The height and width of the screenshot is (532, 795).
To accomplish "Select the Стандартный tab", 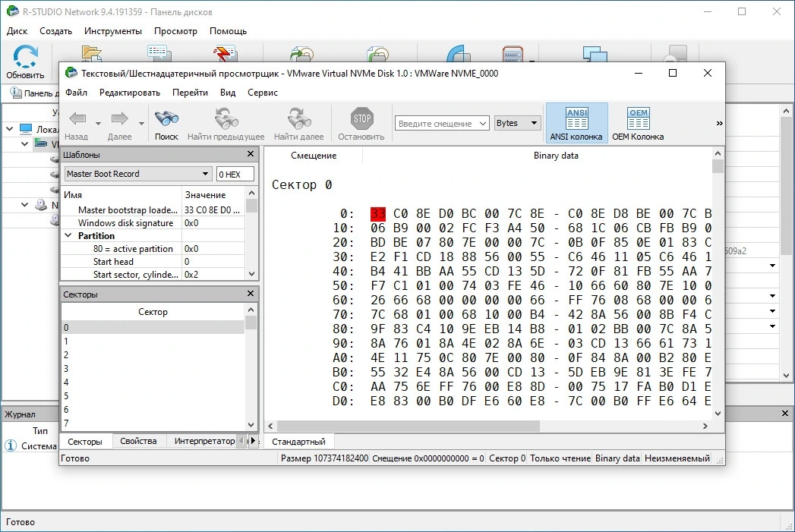I will 298,441.
